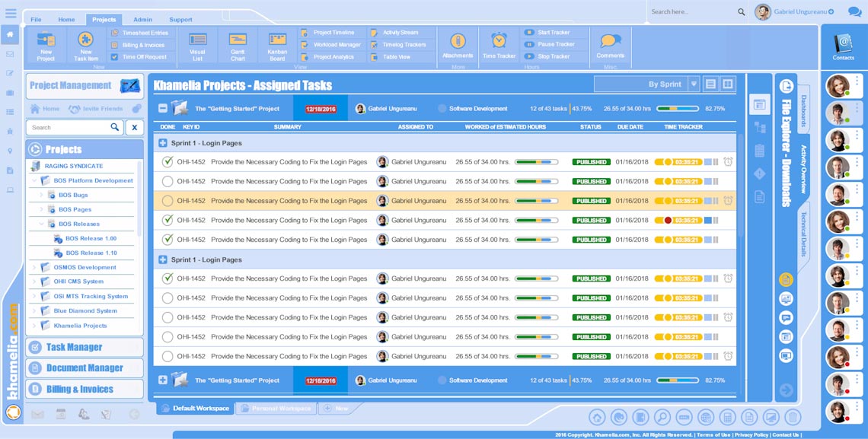868x439 pixels.
Task: Open the mail envelope icon in left sidebar
Action: click(x=10, y=54)
